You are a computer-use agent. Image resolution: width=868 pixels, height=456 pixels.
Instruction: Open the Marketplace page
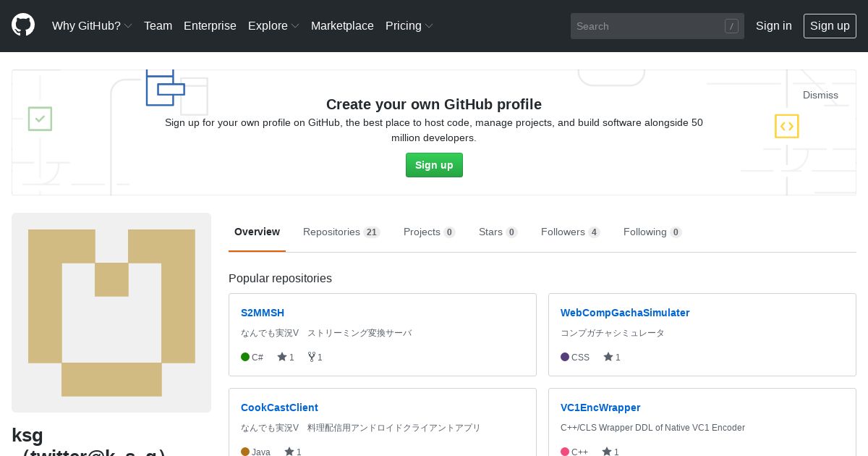click(x=342, y=25)
